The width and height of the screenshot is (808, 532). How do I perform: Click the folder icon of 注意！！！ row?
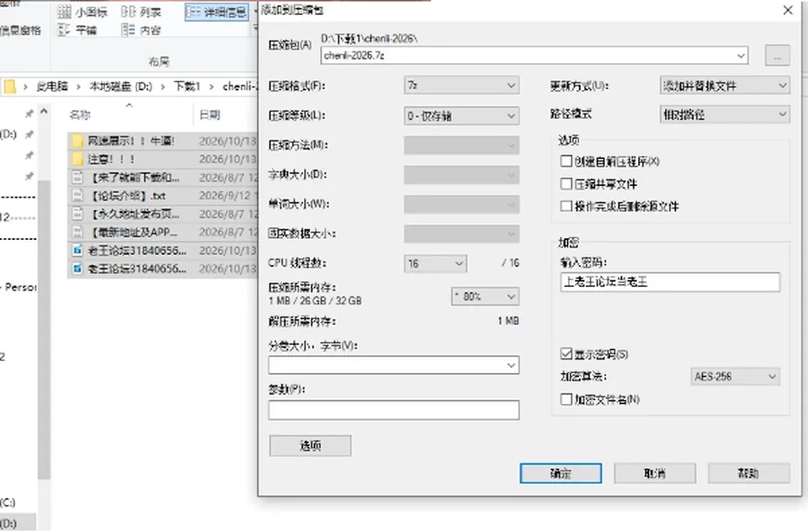77,159
